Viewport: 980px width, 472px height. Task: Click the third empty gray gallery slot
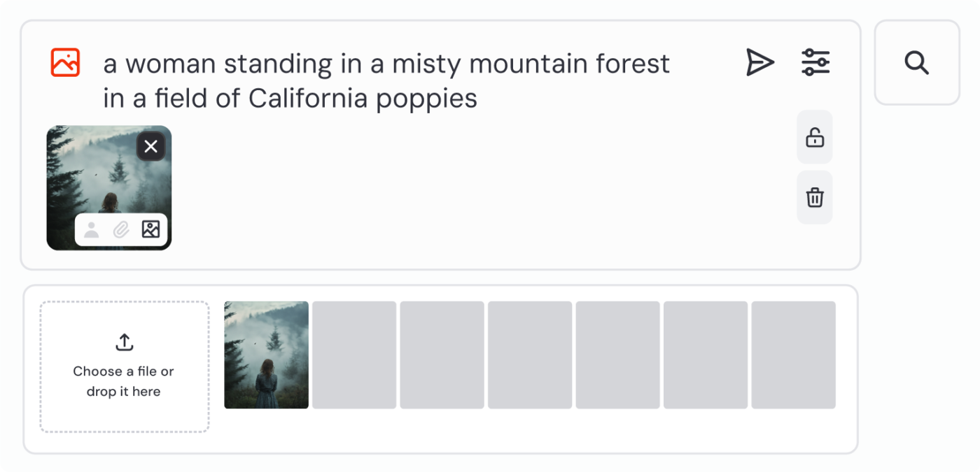tap(530, 355)
